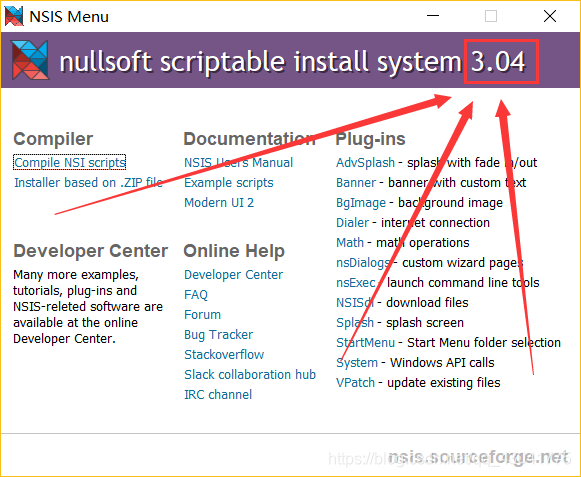
Task: Open the NSISdl plug-in link
Action: [355, 302]
